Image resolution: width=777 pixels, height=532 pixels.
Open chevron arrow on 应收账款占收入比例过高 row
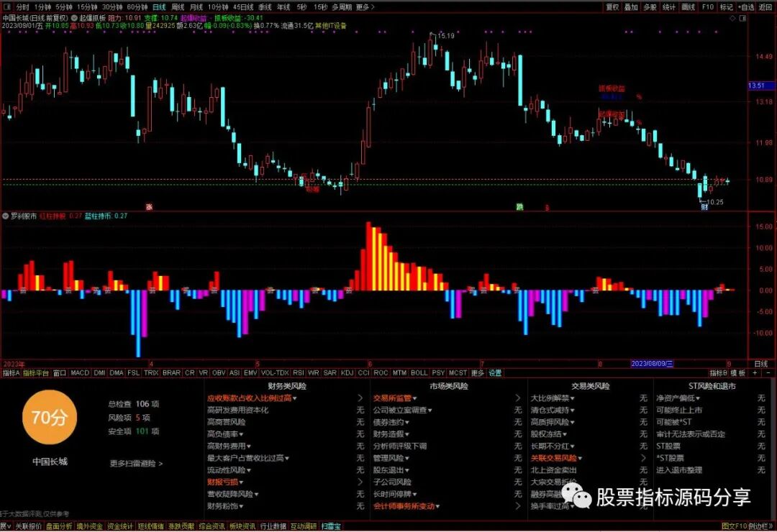360,398
